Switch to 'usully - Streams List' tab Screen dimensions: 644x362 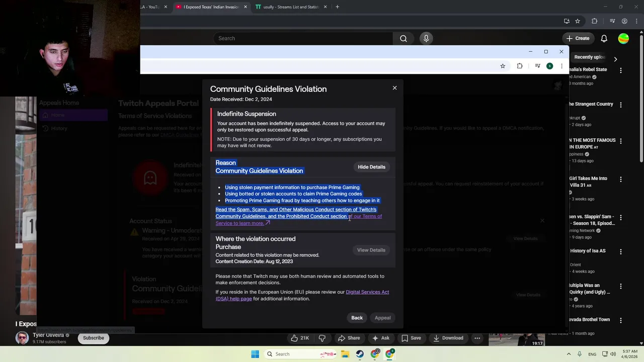coord(291,7)
